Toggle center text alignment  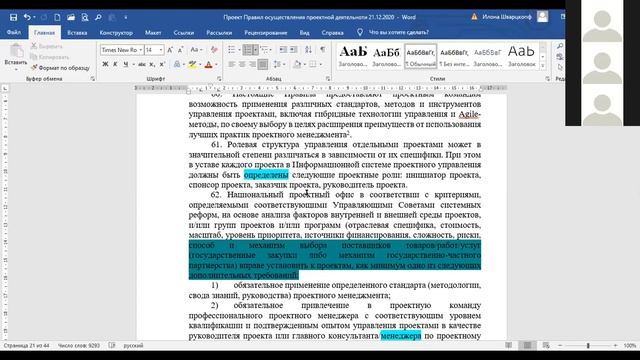(x=242, y=64)
